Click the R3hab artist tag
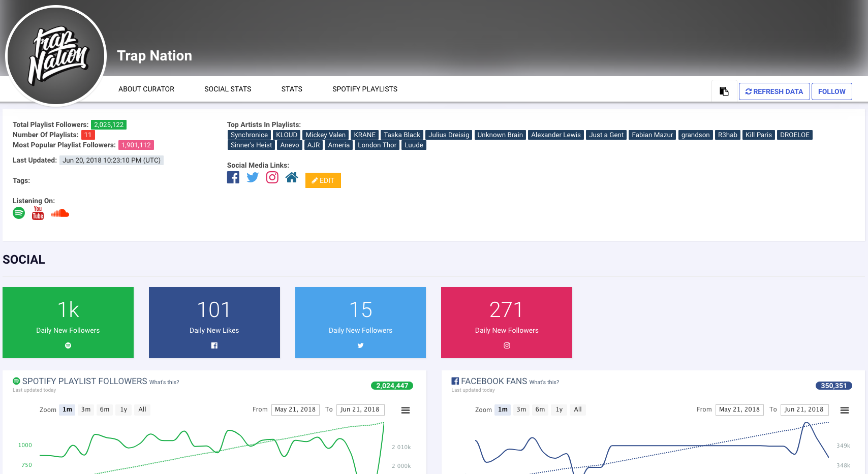Screen dimensions: 868x474 [x=728, y=135]
